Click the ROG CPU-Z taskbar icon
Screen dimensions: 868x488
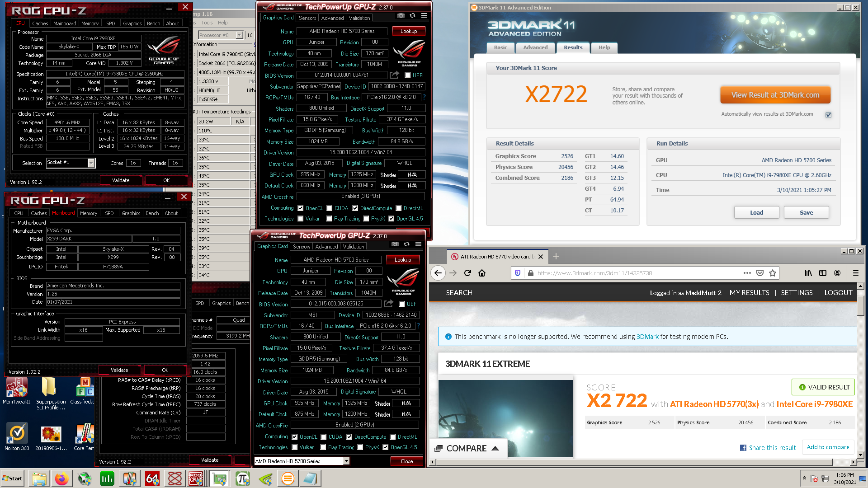tap(196, 479)
